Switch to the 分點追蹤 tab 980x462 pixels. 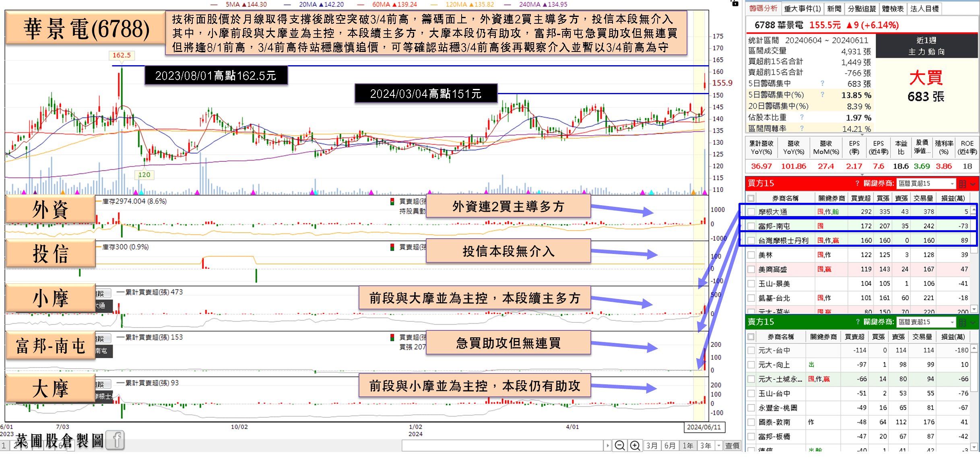coord(862,8)
